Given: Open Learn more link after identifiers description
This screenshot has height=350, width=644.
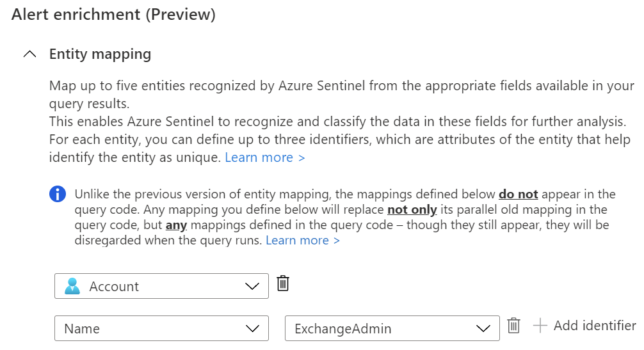Looking at the screenshot, I should [265, 157].
